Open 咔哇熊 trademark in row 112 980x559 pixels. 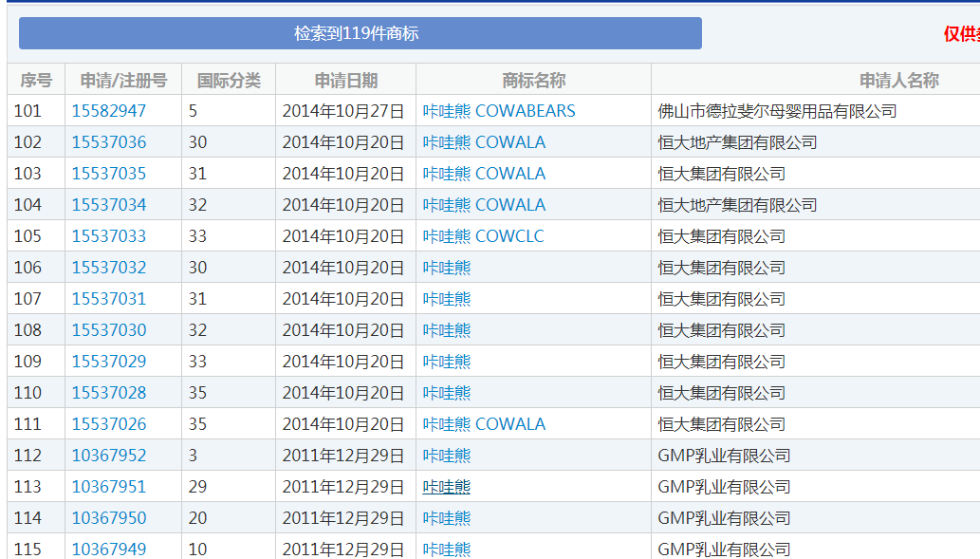[446, 455]
